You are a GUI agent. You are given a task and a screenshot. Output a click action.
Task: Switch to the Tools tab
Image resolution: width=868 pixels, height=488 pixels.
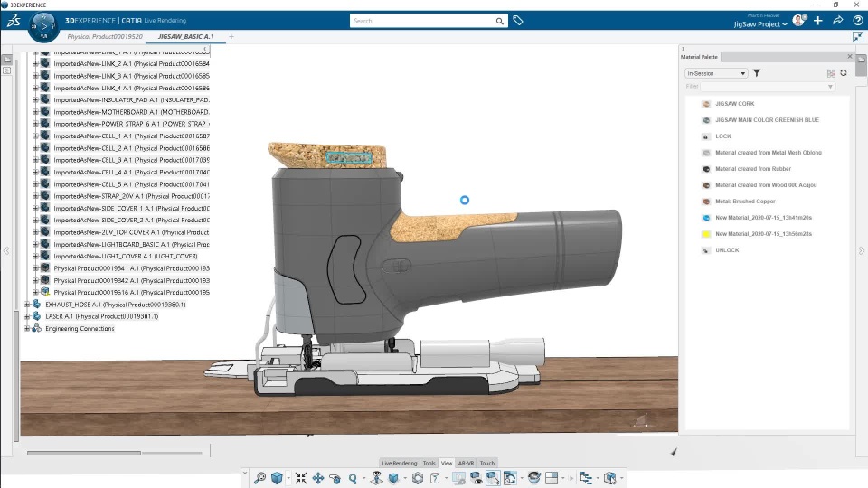click(429, 463)
